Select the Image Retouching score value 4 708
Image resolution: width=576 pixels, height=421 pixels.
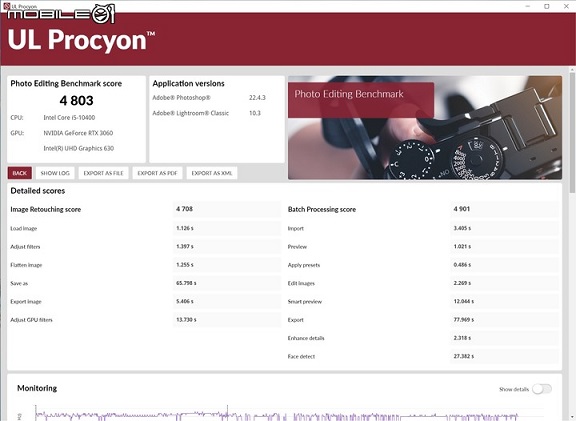(x=184, y=209)
